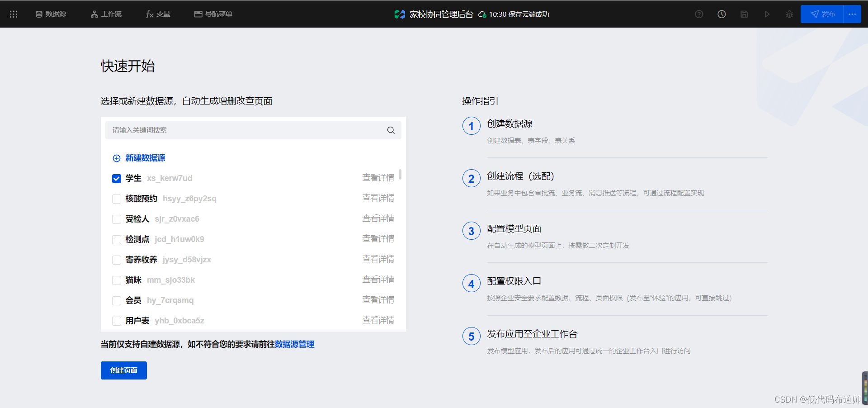Check the 会员 checkbox
This screenshot has height=408, width=868.
pos(117,301)
